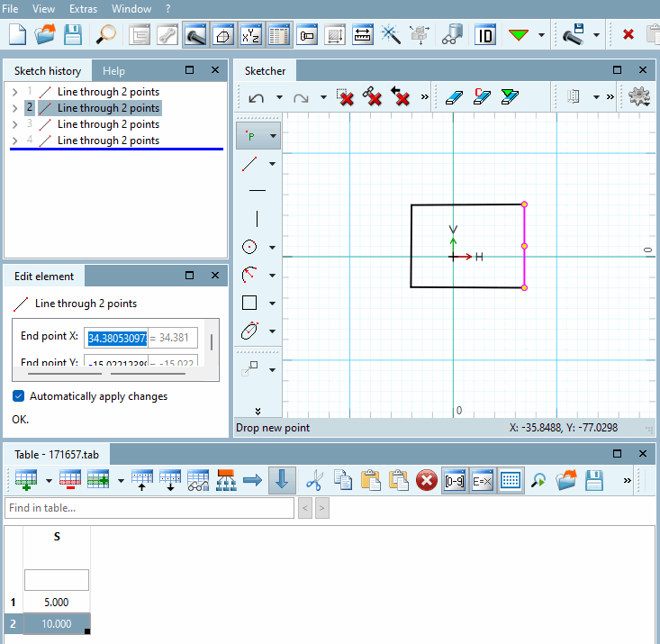This screenshot has height=644, width=660.
Task: Toggle the XYZ coordinates view button
Action: point(251,35)
